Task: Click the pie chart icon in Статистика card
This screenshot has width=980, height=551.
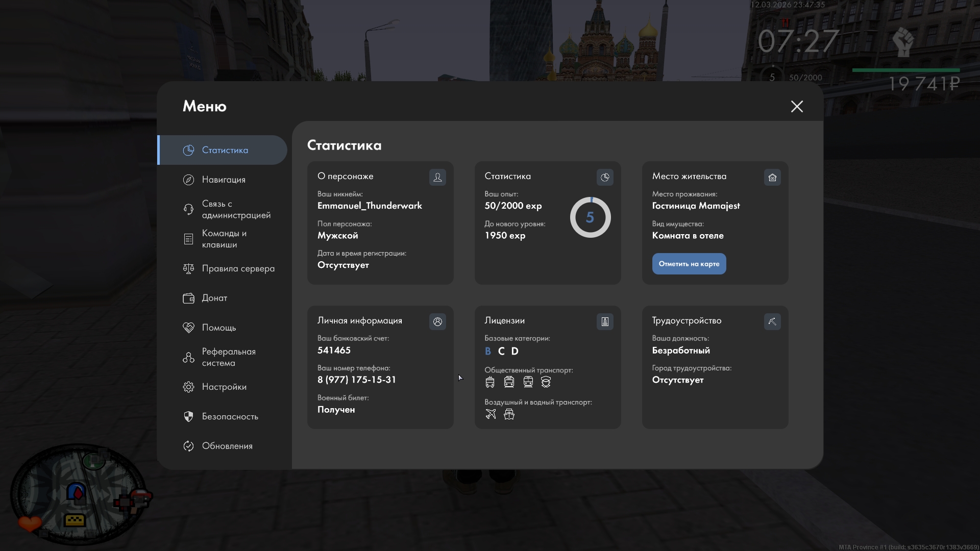Action: [605, 177]
